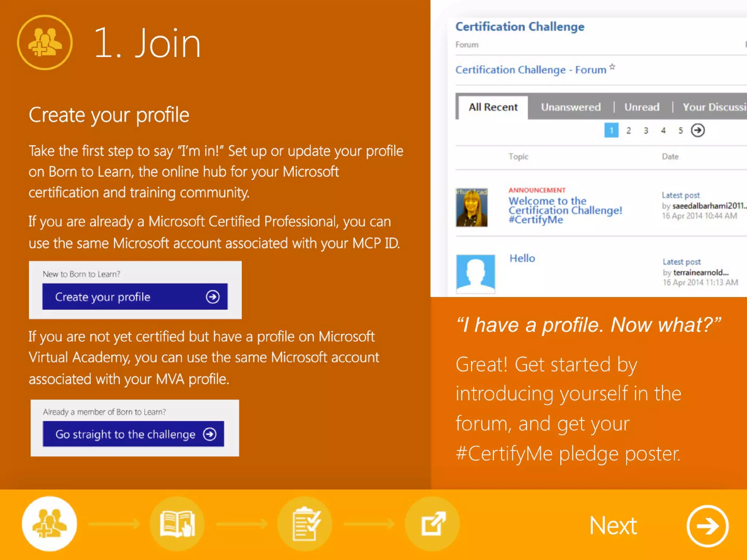
Task: Switch to the Unread tab
Action: (x=642, y=107)
